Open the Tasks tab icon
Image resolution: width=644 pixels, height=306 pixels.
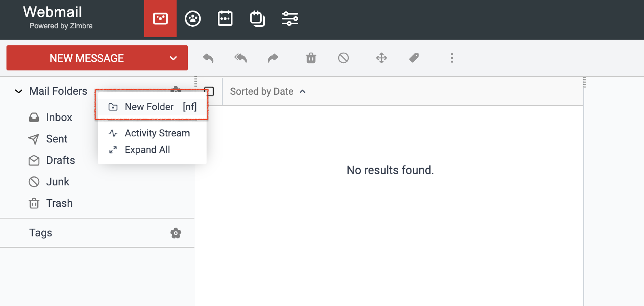pyautogui.click(x=258, y=19)
